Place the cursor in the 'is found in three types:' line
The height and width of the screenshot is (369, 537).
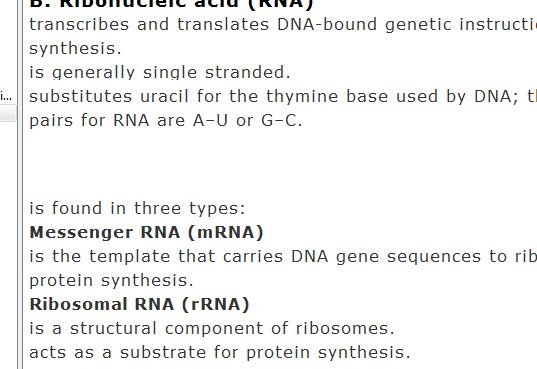(x=137, y=208)
